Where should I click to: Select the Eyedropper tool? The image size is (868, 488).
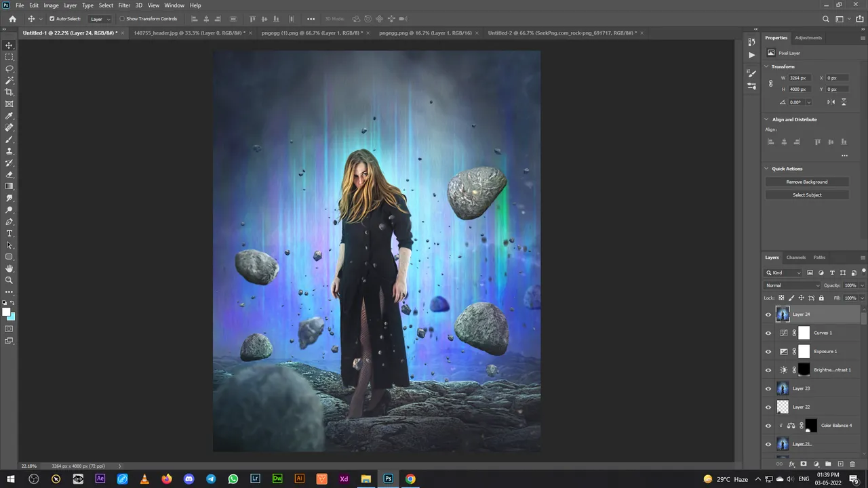point(9,116)
